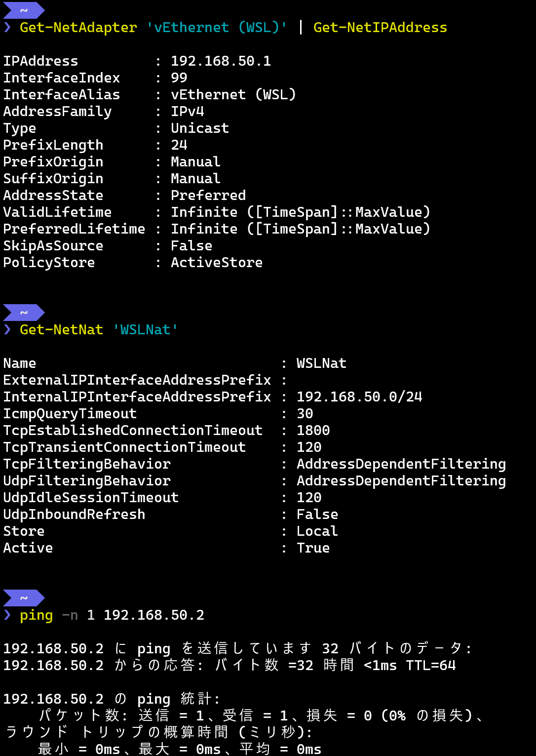This screenshot has height=756, width=536.
Task: Click the 'vEthernet (WSL)' string argument
Action: (217, 27)
